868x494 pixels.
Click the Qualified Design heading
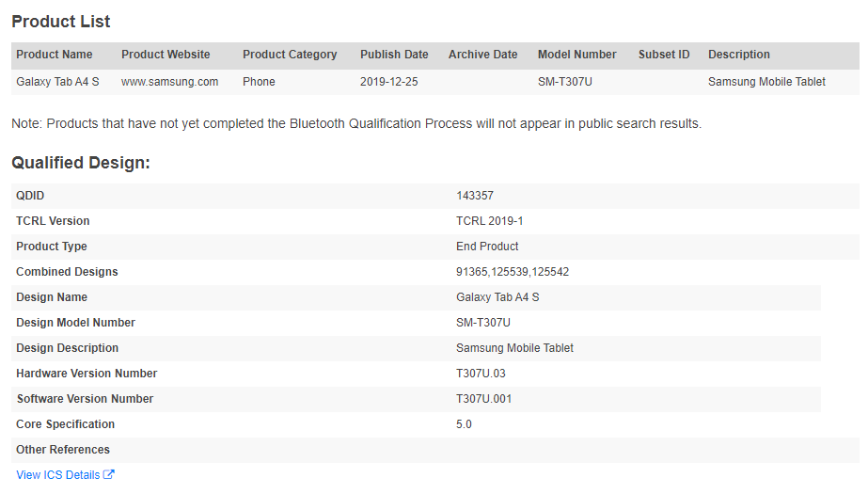click(x=81, y=162)
